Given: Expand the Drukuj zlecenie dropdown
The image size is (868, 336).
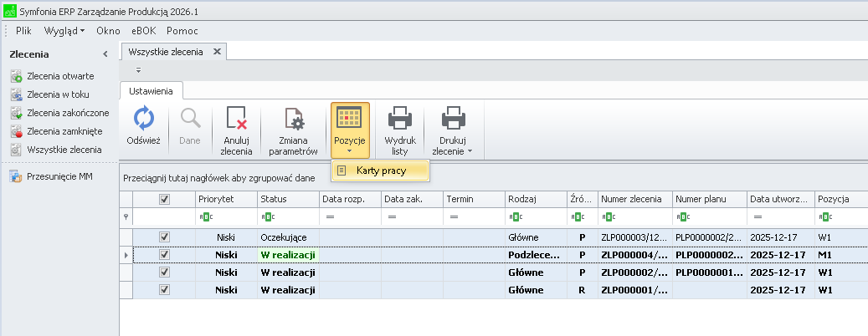Looking at the screenshot, I should [x=453, y=145].
